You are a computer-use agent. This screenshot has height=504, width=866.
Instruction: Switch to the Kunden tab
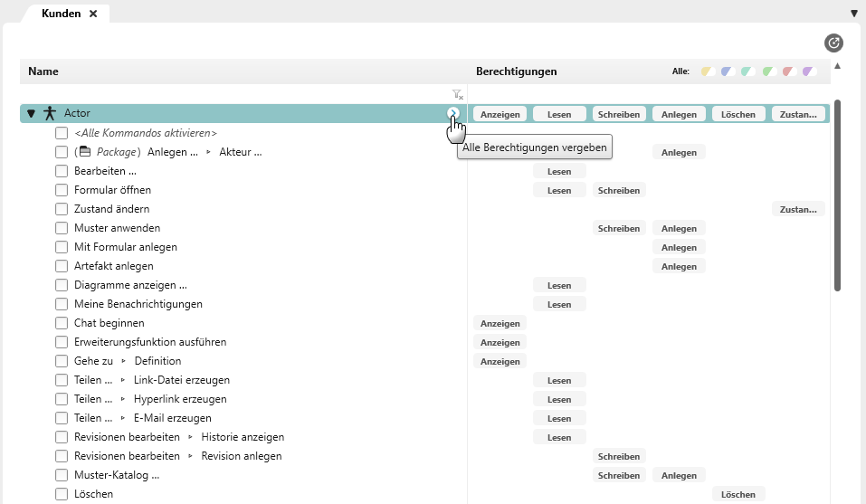pyautogui.click(x=61, y=14)
